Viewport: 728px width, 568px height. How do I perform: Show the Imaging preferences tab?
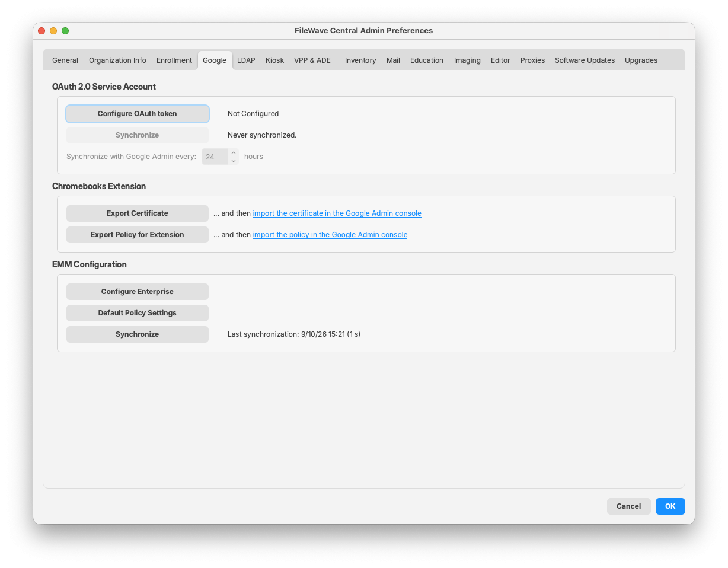pos(467,60)
